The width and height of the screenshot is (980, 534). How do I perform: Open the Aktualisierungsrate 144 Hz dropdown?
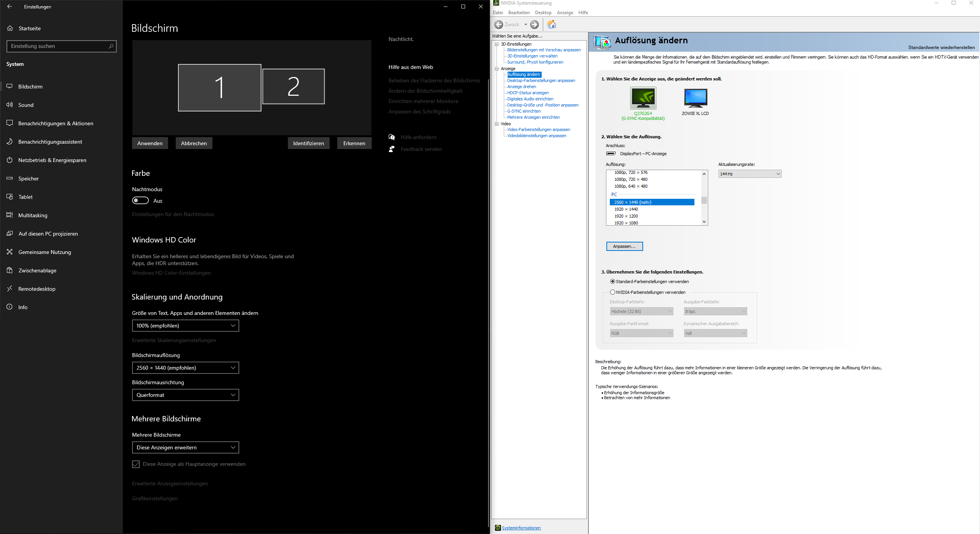(x=750, y=174)
